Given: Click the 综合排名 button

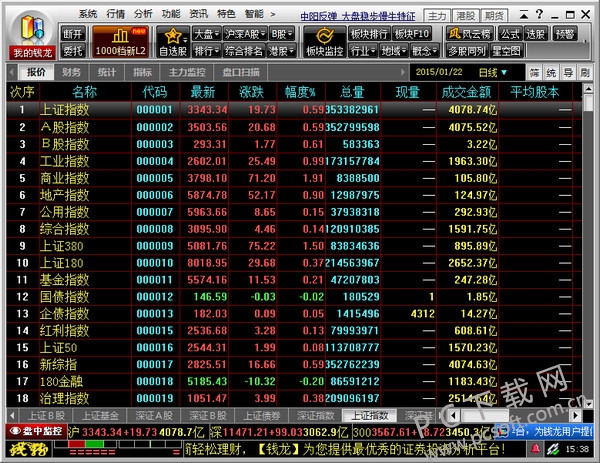Looking at the screenshot, I should (244, 51).
